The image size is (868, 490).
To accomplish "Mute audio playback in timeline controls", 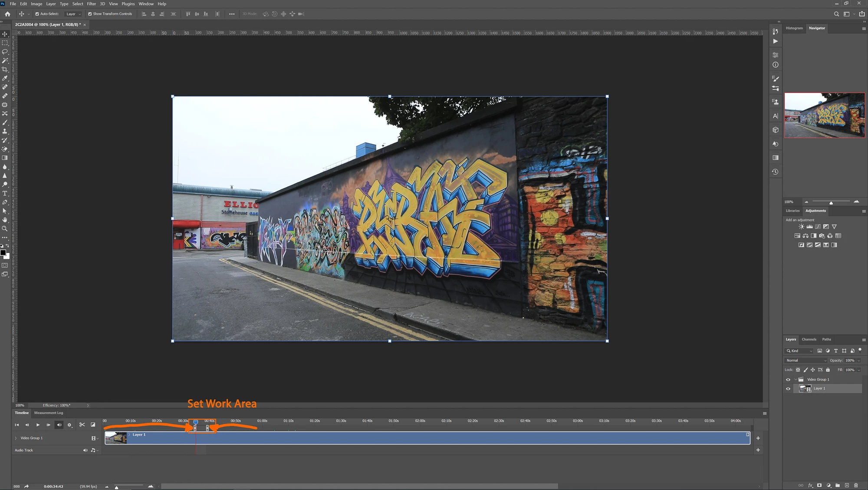I will point(59,425).
